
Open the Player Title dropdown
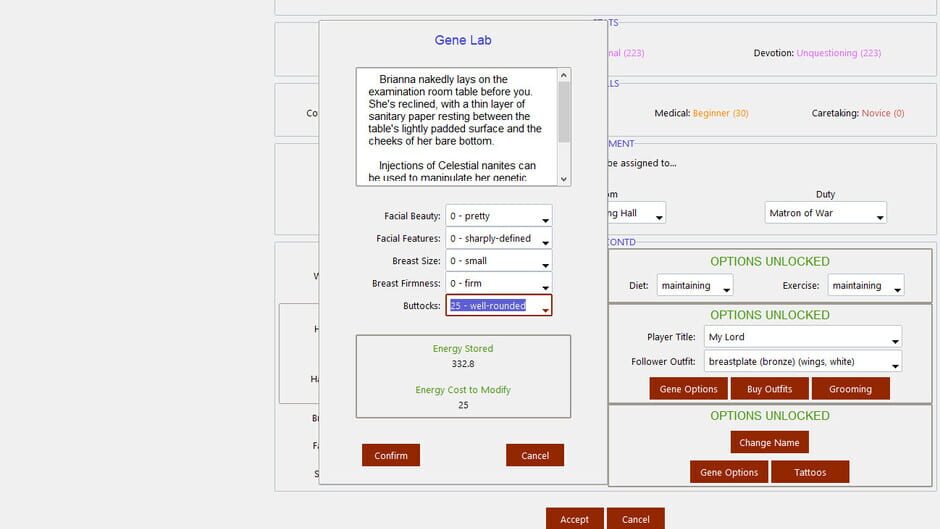point(803,337)
